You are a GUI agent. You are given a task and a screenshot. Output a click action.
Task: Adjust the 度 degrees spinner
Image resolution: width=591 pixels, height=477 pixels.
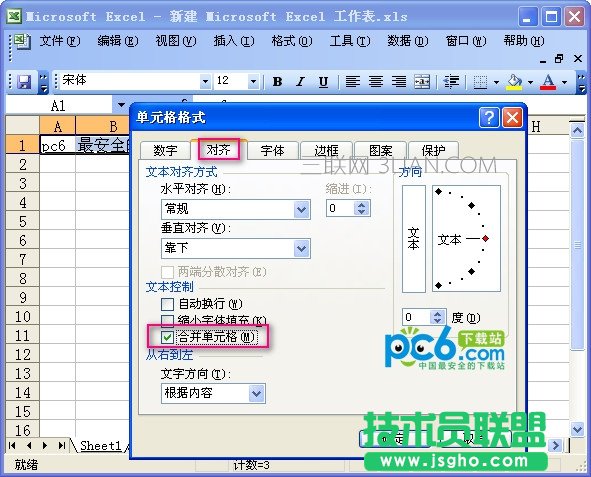(x=437, y=317)
